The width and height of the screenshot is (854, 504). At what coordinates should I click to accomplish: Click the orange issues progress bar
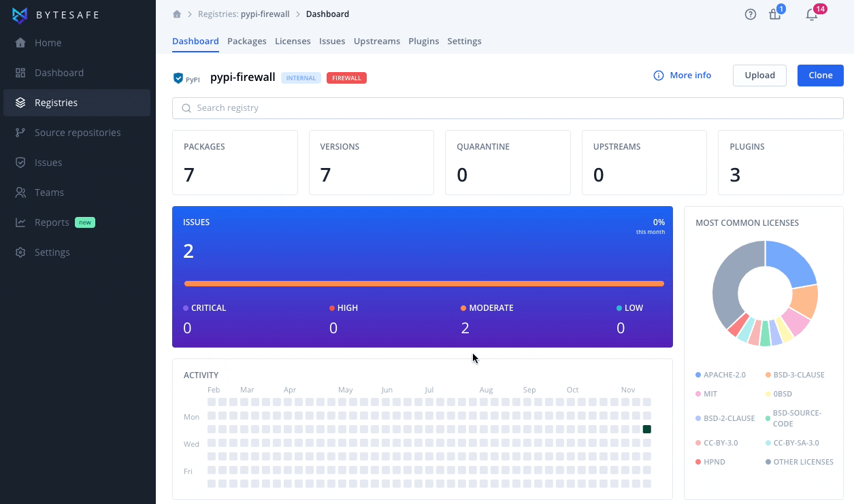click(422, 284)
